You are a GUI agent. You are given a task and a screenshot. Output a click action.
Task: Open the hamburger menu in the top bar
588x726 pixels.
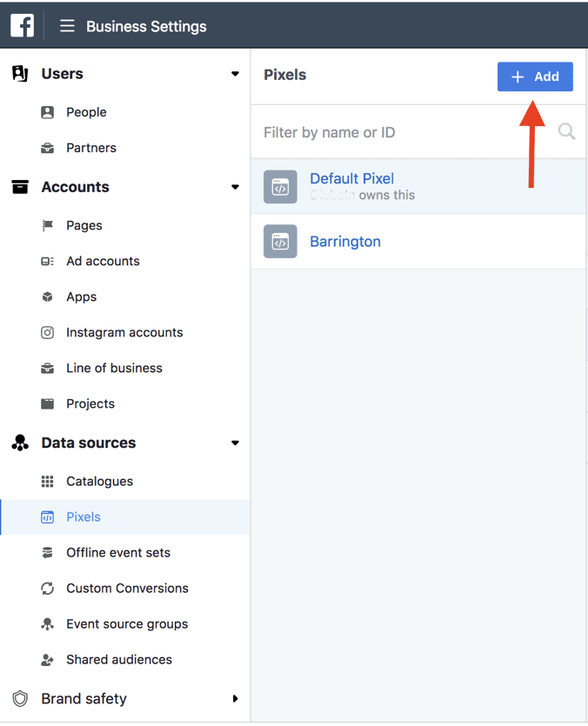click(x=67, y=25)
